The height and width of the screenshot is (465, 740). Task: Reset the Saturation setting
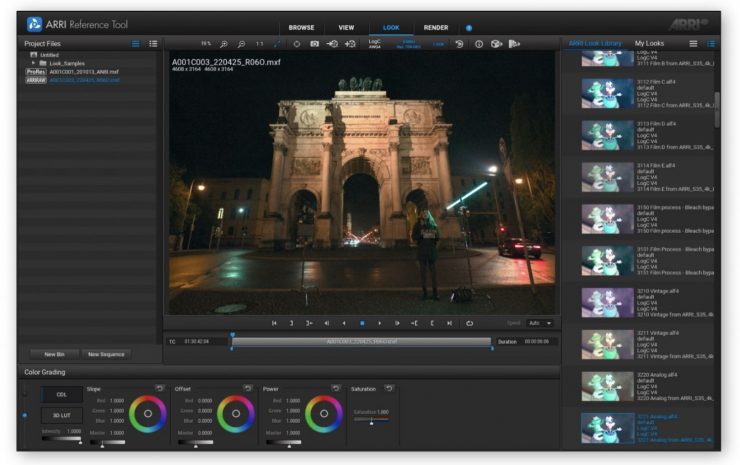pos(389,388)
